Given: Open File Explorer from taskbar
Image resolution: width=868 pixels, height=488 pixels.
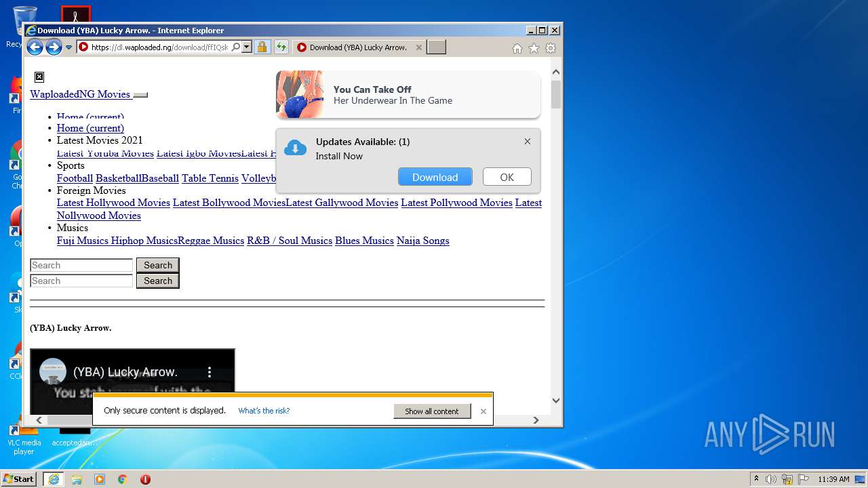Looking at the screenshot, I should [x=77, y=479].
